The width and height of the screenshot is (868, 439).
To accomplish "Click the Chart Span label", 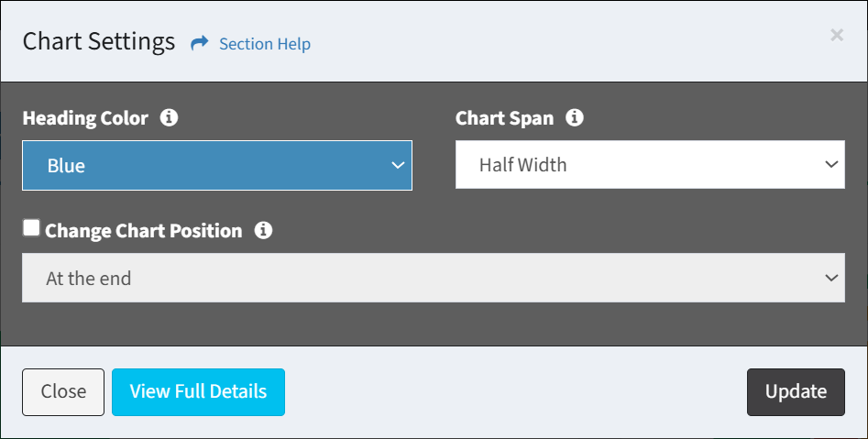I will [x=504, y=118].
